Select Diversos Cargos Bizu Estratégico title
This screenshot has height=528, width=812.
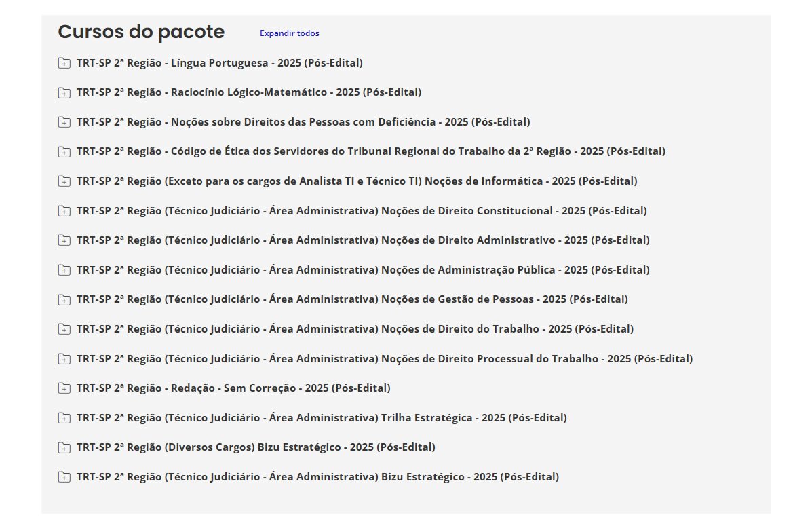click(255, 447)
